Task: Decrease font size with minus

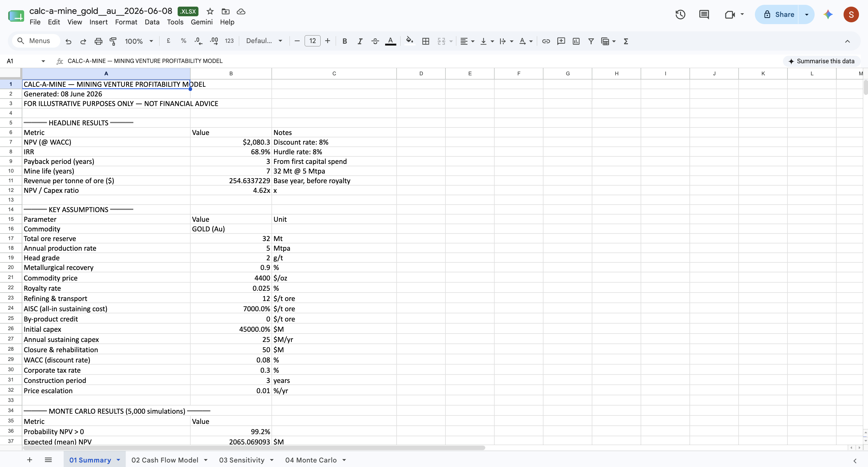Action: point(297,41)
